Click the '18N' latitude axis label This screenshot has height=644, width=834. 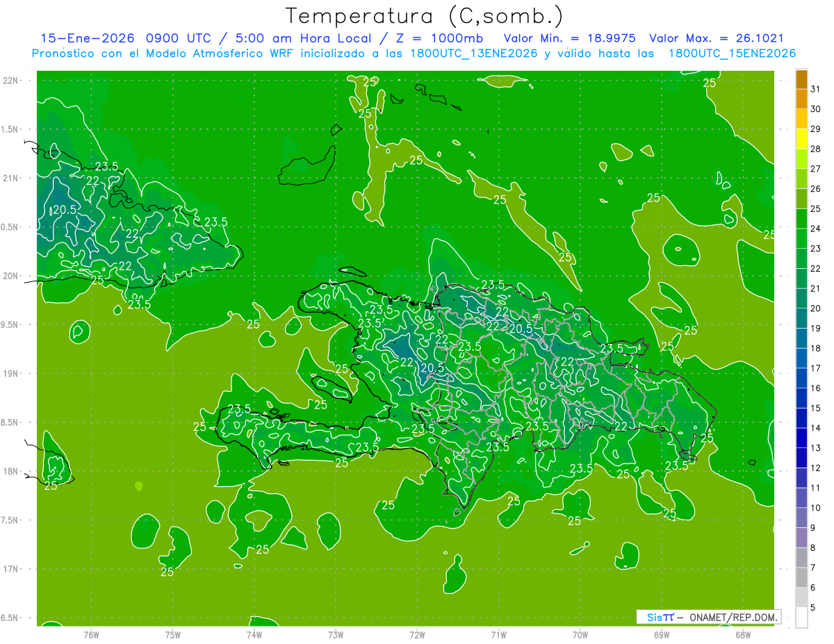coord(11,471)
